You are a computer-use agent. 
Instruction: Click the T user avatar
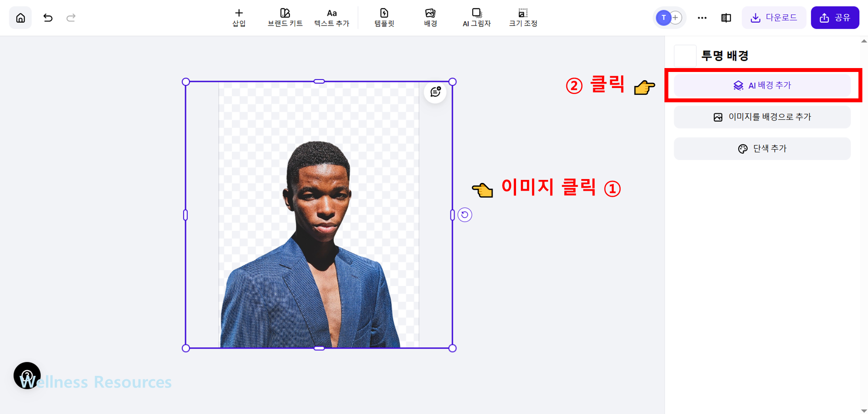point(663,18)
